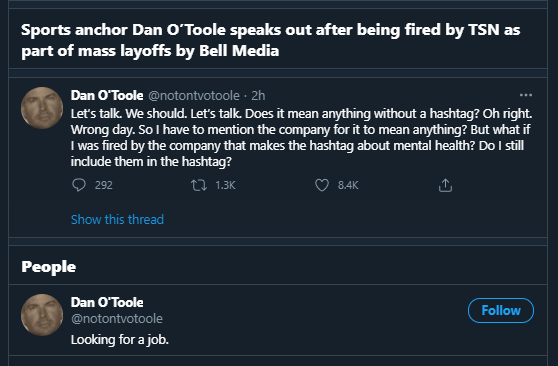The image size is (558, 366).
Task: Click the @notontvotoole handle in the tweet
Action: [194, 95]
